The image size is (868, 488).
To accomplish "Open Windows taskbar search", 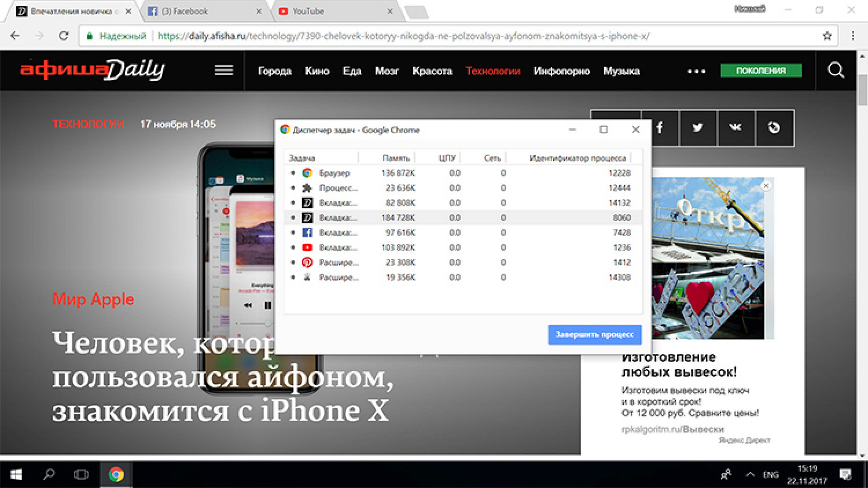I will 49,474.
